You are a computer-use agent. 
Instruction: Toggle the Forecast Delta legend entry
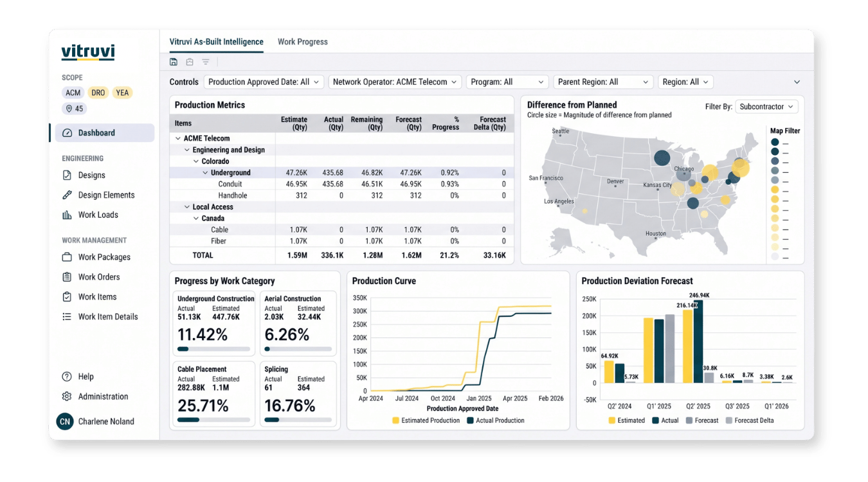750,420
